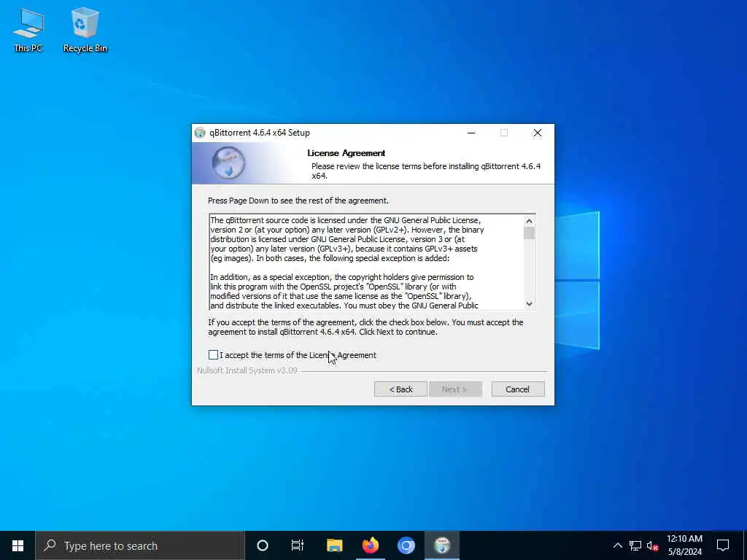The image size is (747, 560).
Task: Show hidden system tray icons
Action: [617, 545]
